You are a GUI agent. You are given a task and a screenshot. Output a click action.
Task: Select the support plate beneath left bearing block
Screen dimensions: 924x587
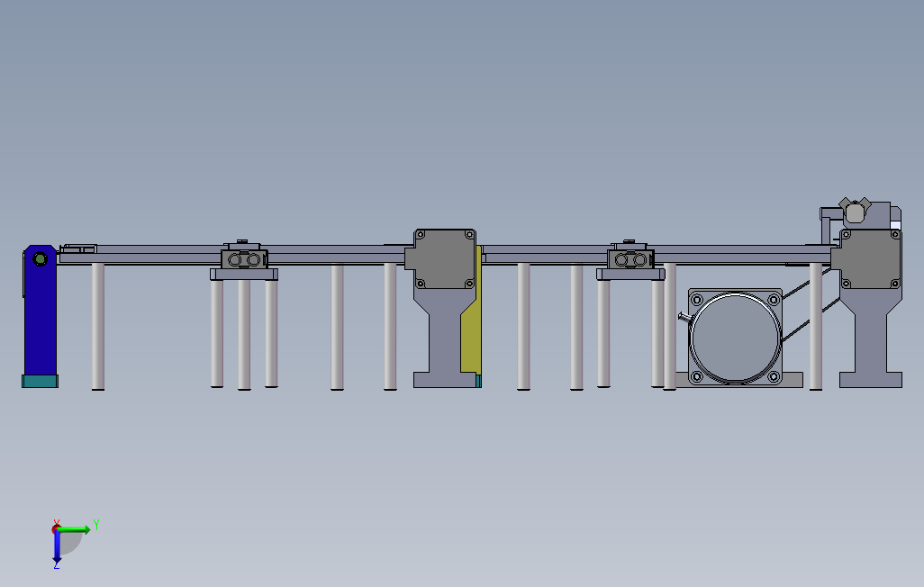click(244, 274)
